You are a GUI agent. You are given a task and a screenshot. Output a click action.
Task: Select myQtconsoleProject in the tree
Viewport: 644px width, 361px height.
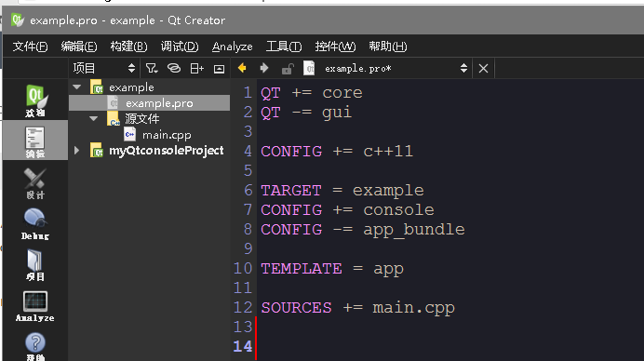coord(167,151)
